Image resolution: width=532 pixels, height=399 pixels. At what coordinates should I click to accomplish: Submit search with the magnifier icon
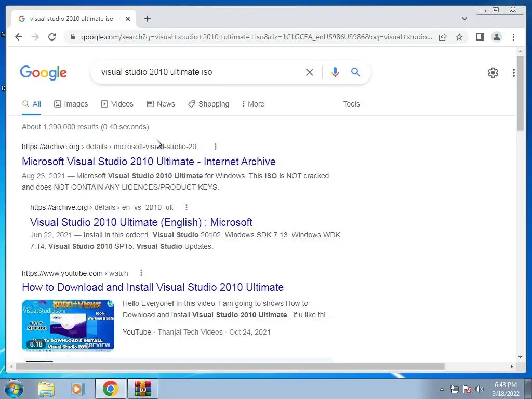click(x=355, y=72)
